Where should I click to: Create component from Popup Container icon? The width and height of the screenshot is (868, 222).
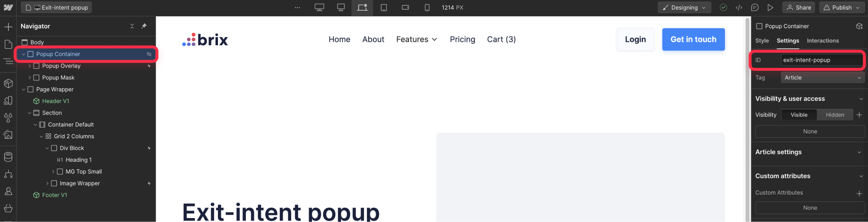pos(859,26)
